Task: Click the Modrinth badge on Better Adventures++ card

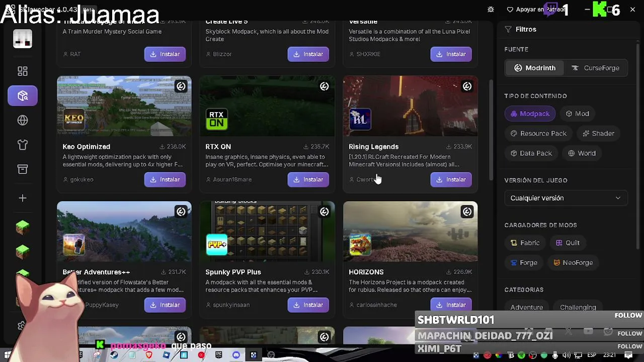Action: [x=181, y=212]
